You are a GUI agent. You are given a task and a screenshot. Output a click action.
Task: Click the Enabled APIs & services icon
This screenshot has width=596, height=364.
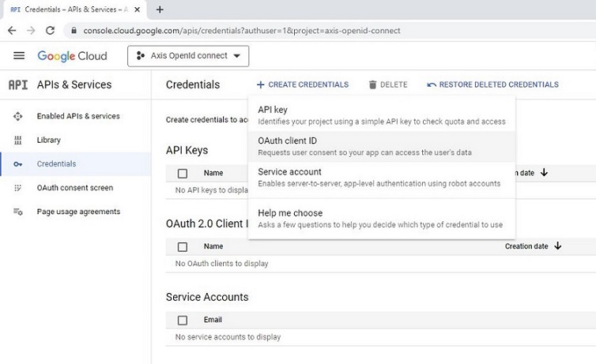pyautogui.click(x=18, y=116)
